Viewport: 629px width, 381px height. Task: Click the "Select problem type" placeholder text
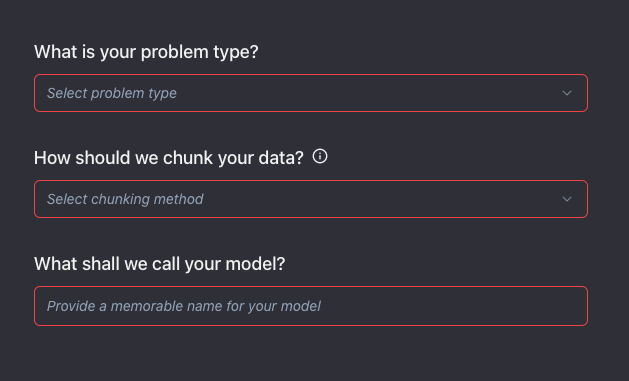pos(112,93)
